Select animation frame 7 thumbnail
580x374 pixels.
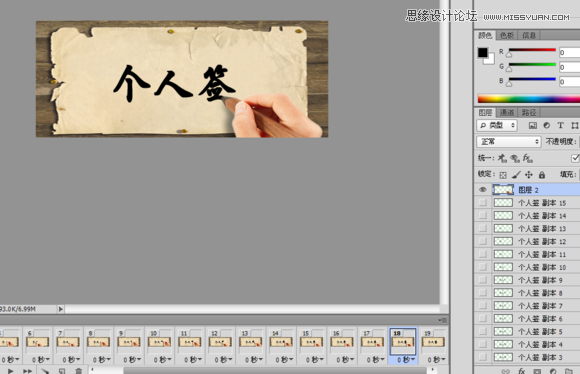pos(68,342)
